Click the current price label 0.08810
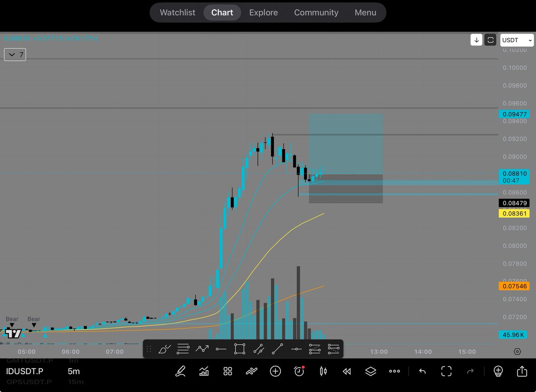The width and height of the screenshot is (536, 392). pos(514,177)
